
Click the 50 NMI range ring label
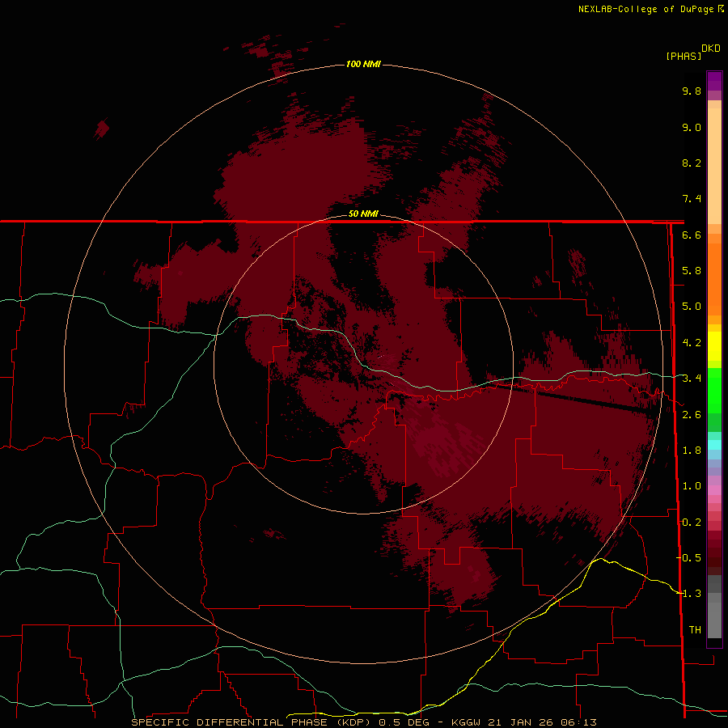(x=363, y=214)
